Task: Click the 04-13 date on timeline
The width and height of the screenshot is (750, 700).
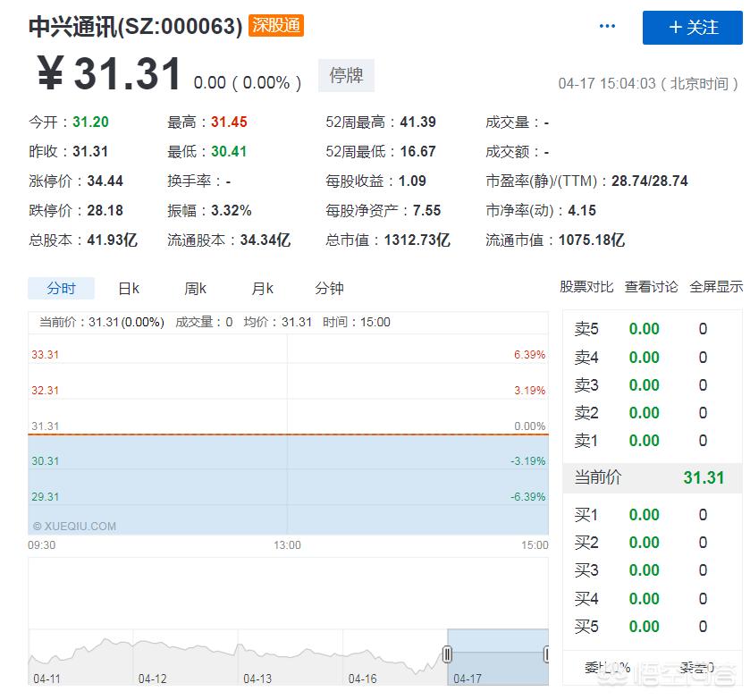Action: 257,679
